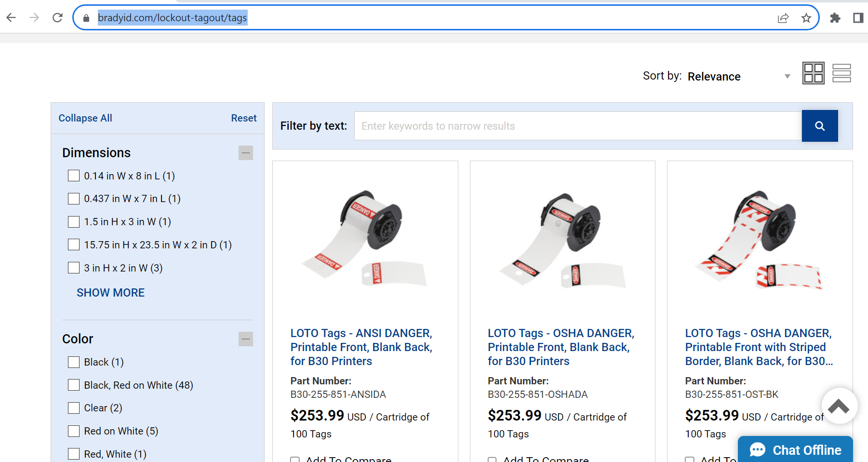Filter by Red on White color
The image size is (868, 462).
coord(74,431)
